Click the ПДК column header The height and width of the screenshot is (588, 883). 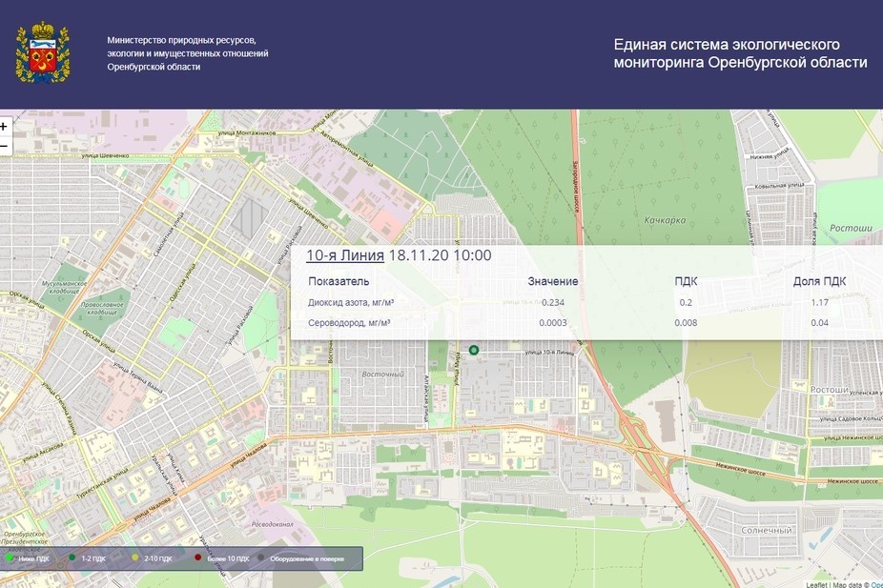point(686,281)
